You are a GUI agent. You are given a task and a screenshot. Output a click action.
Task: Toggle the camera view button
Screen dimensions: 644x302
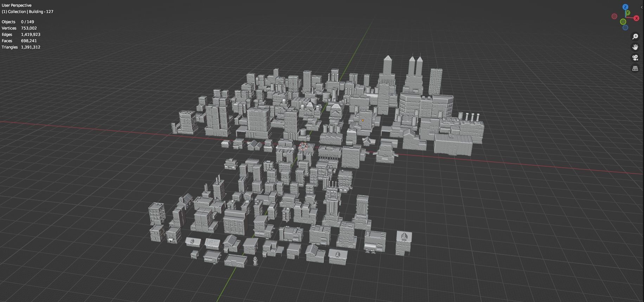(x=635, y=58)
